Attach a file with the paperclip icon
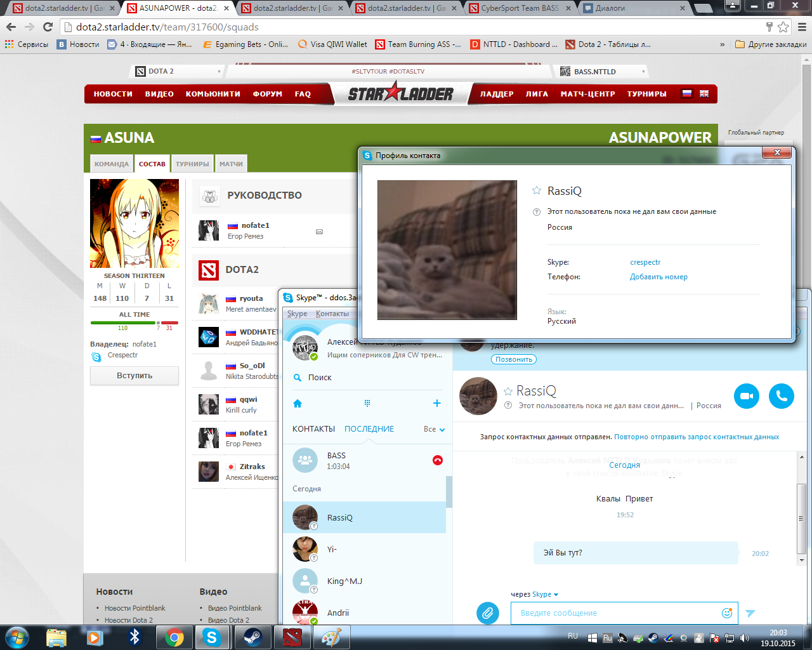Viewport: 812px width, 650px height. 487,613
